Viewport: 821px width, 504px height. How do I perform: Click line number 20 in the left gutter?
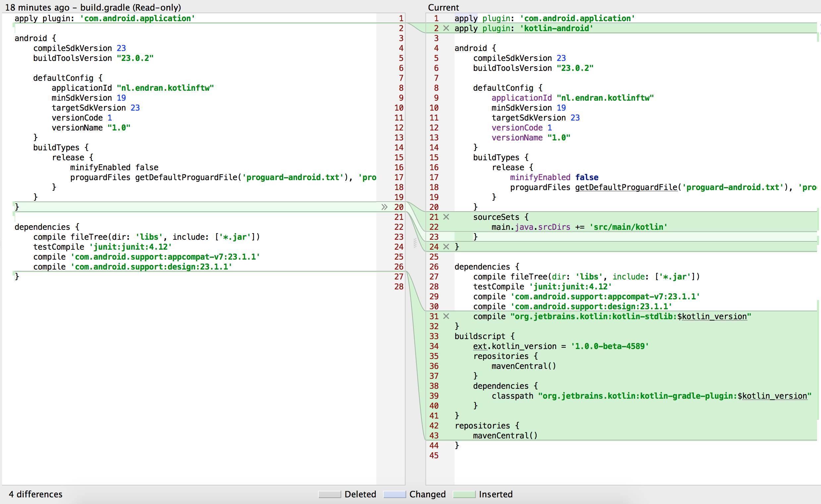pos(399,207)
